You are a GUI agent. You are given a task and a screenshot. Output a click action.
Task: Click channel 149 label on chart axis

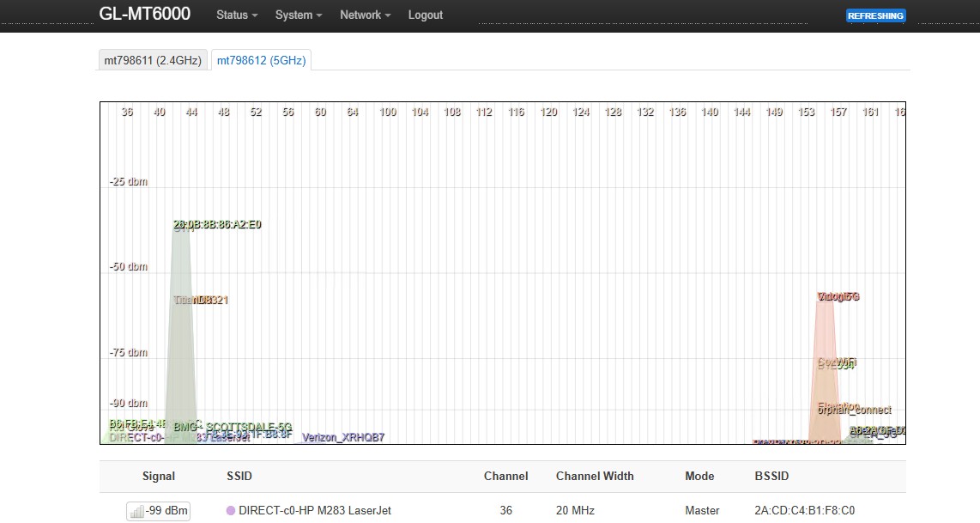[774, 112]
